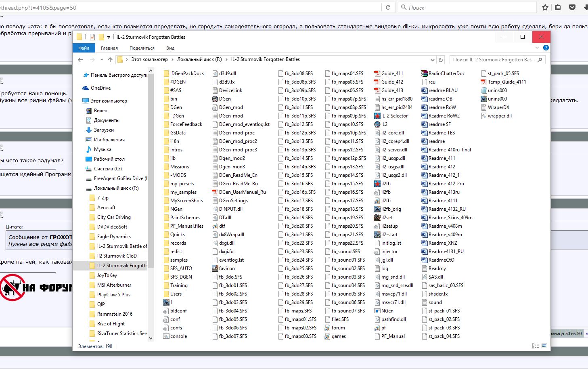Select Rise of Flight in navigation tree
This screenshot has width=588, height=369.
click(x=111, y=324)
